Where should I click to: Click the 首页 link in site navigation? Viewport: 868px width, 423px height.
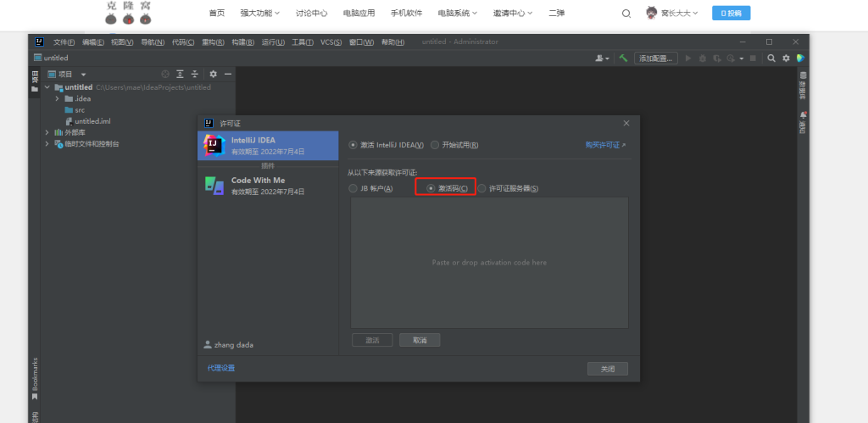pyautogui.click(x=217, y=14)
